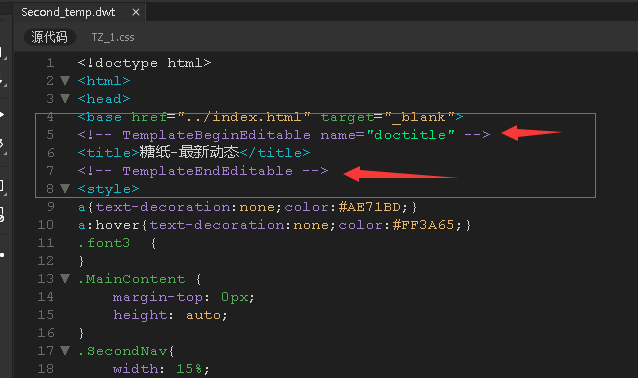Click the height property on line 15
Viewport: 638px width, 378px height.
(140, 315)
